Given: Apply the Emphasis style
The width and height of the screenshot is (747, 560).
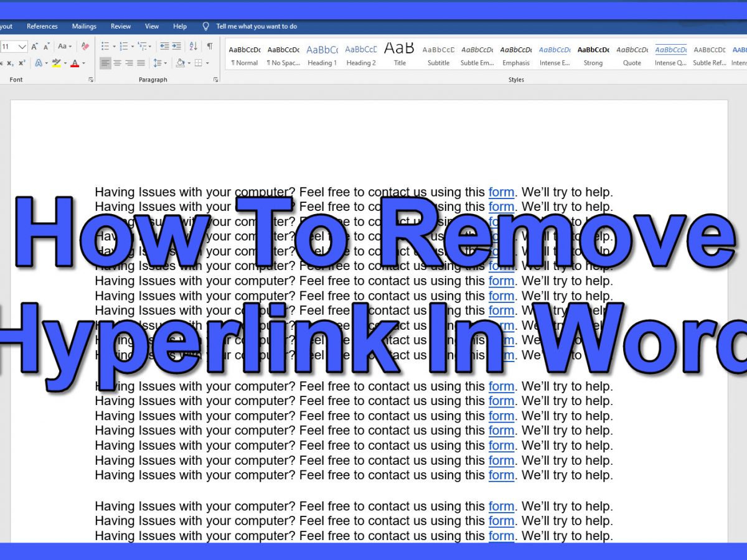Looking at the screenshot, I should [x=516, y=55].
